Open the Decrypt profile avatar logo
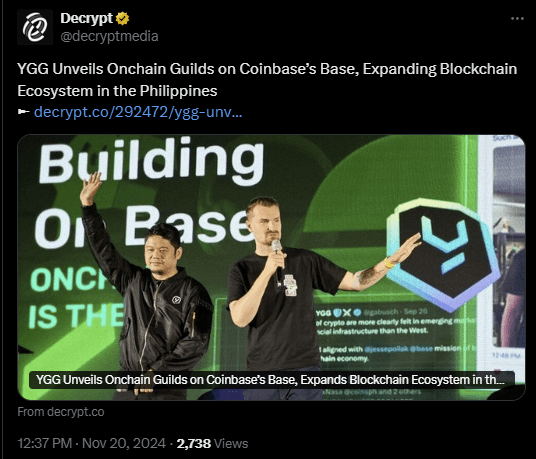 click(x=35, y=27)
